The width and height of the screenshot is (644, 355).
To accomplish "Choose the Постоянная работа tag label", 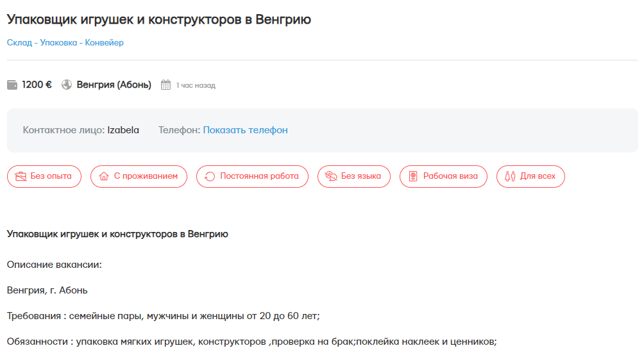I will pos(259,176).
